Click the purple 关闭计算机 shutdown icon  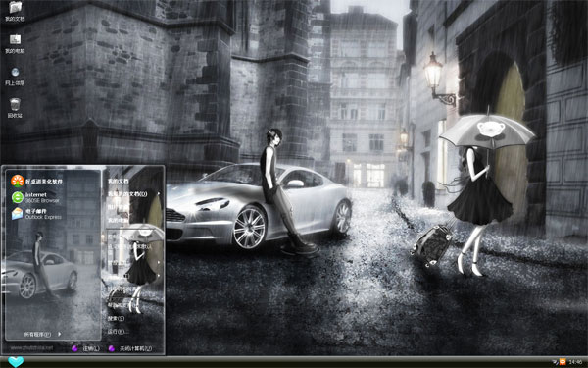coord(112,348)
